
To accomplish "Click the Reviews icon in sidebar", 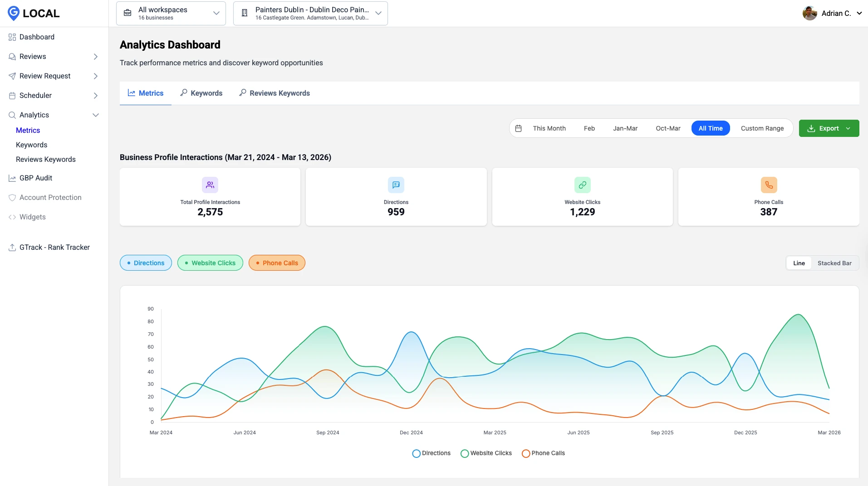I will (12, 56).
